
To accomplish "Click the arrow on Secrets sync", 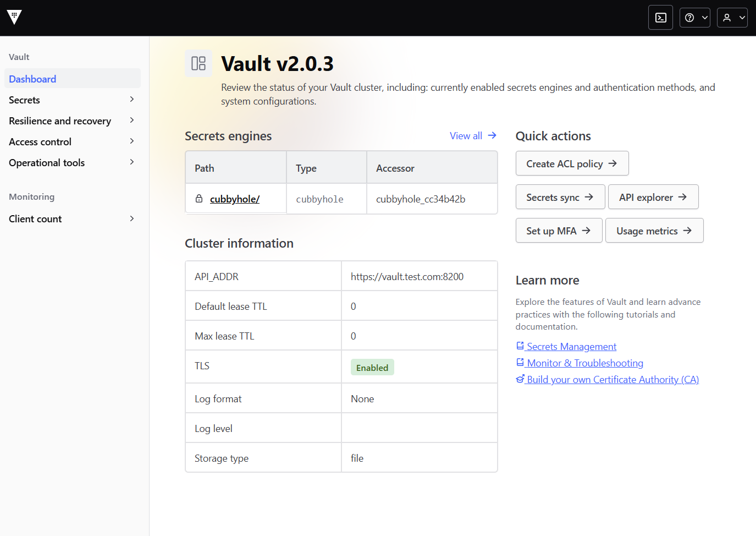I will tap(589, 197).
